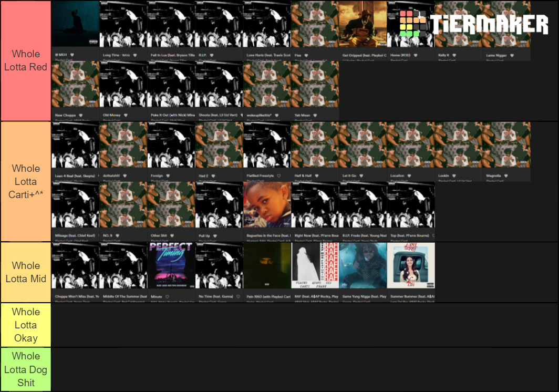559x392 pixels.
Task: Open the @ MEH dark teal cover thumbnail
Action: click(75, 24)
